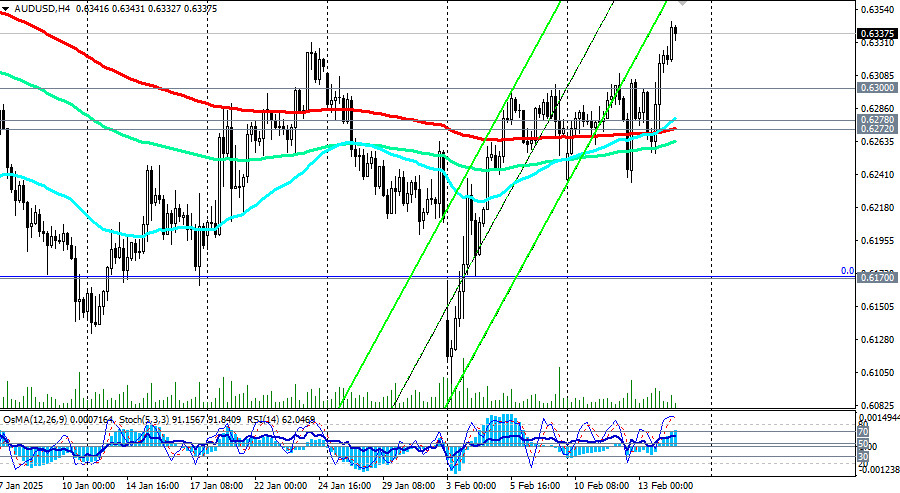The image size is (900, 493).
Task: Click the 0.62780 level price label
Action: pos(877,120)
